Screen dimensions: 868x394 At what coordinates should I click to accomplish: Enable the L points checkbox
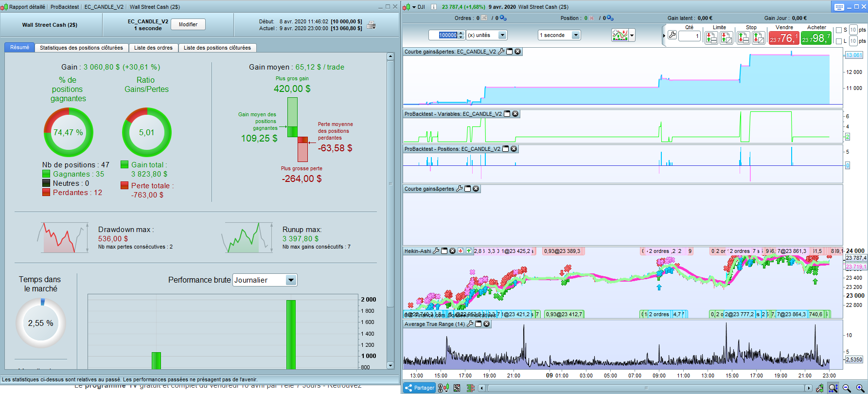point(839,41)
